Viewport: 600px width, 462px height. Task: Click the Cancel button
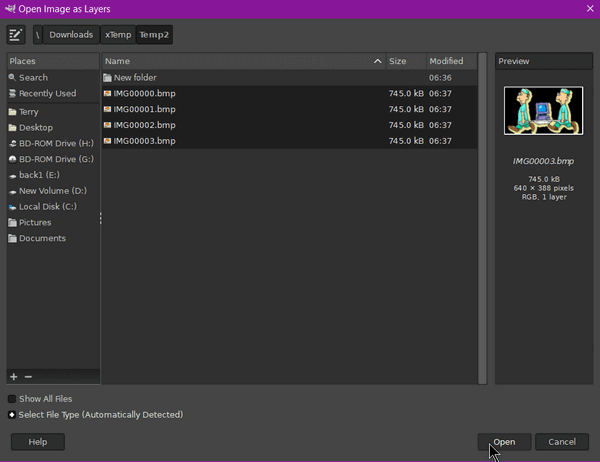562,442
